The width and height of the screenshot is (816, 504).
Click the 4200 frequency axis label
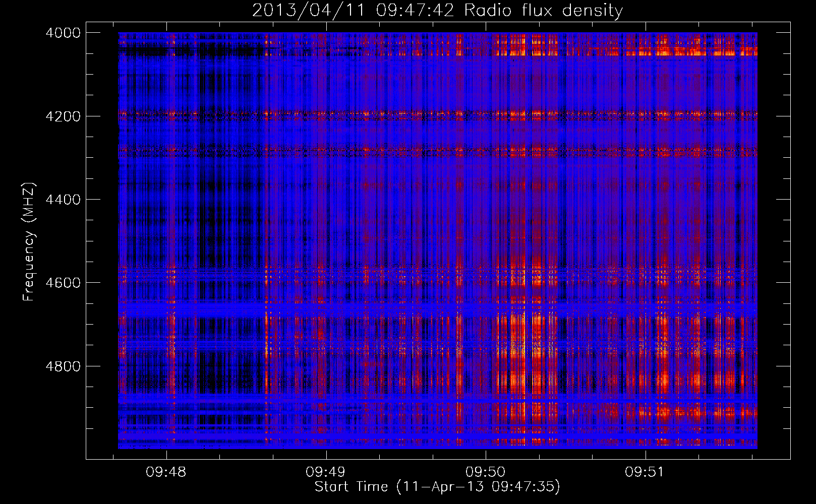(63, 116)
